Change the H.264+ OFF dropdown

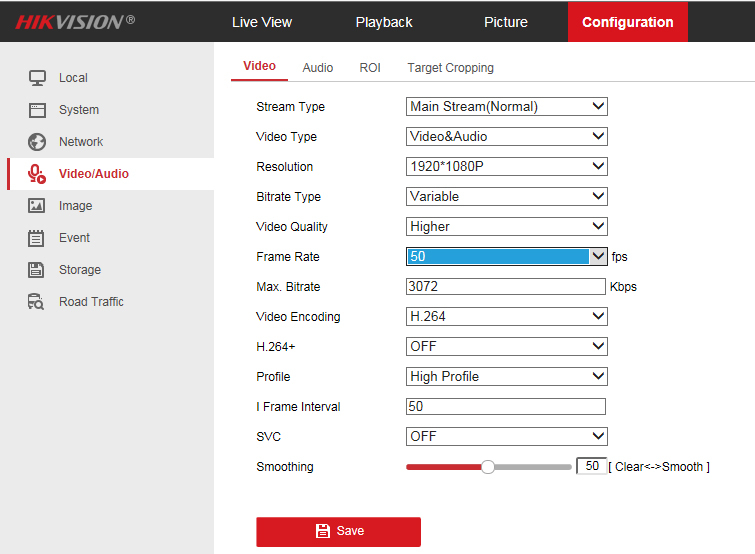[x=507, y=347]
